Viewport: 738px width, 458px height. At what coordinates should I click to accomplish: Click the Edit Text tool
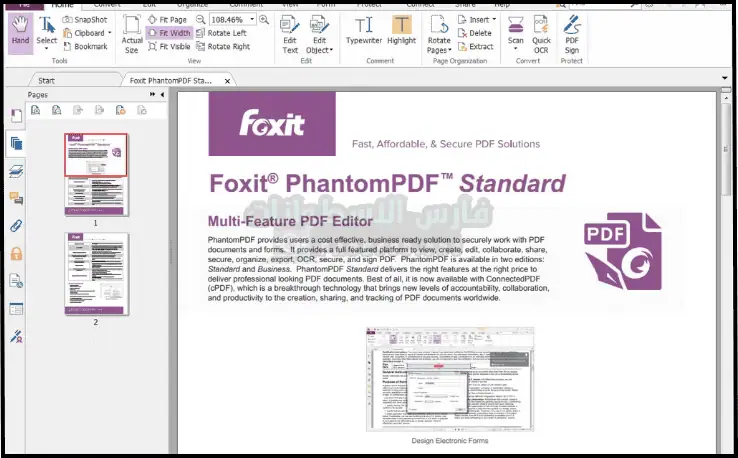(x=290, y=33)
